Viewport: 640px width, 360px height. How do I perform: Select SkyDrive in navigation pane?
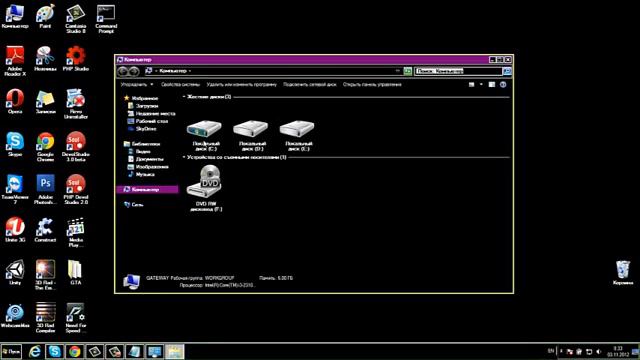tap(142, 129)
